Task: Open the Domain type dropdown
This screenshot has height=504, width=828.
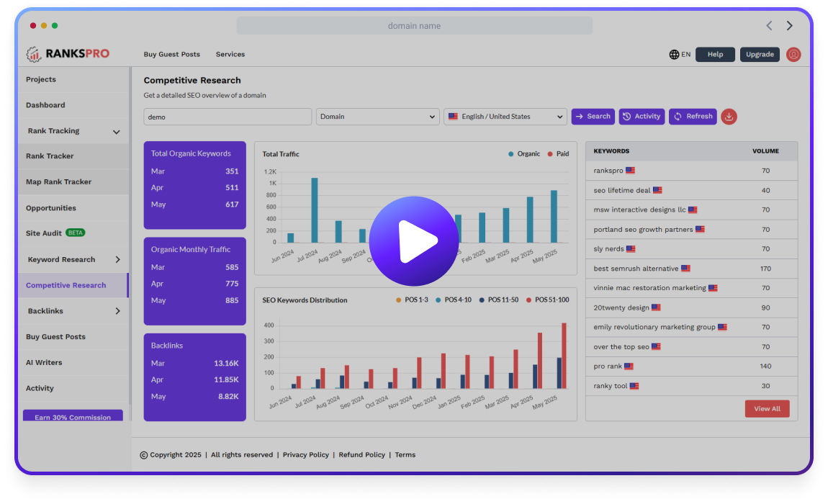Action: tap(377, 117)
